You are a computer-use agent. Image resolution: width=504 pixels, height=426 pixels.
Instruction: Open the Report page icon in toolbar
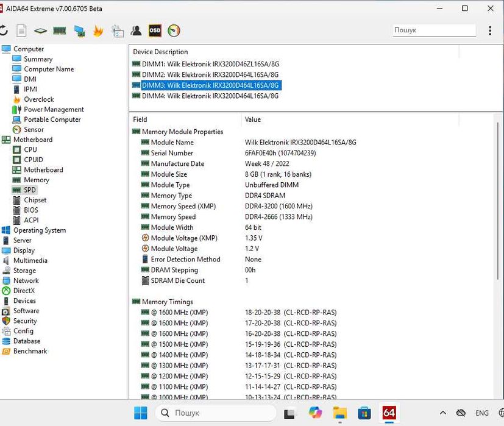coord(21,31)
